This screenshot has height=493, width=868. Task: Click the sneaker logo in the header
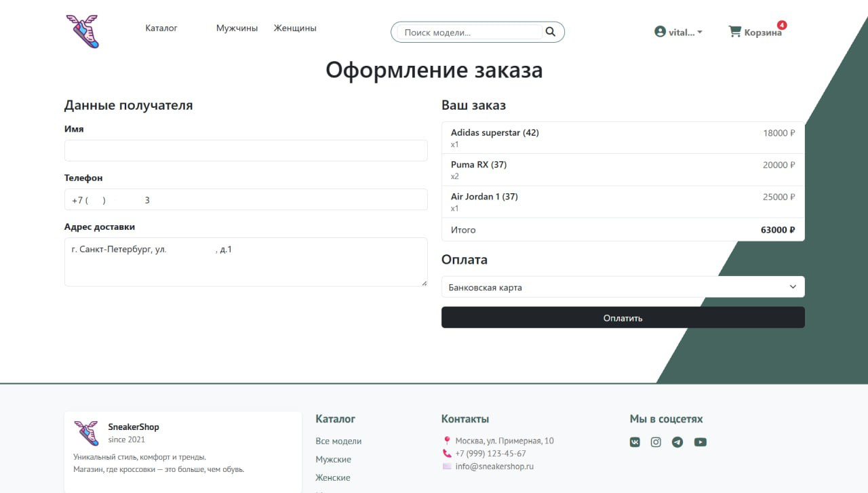point(83,31)
